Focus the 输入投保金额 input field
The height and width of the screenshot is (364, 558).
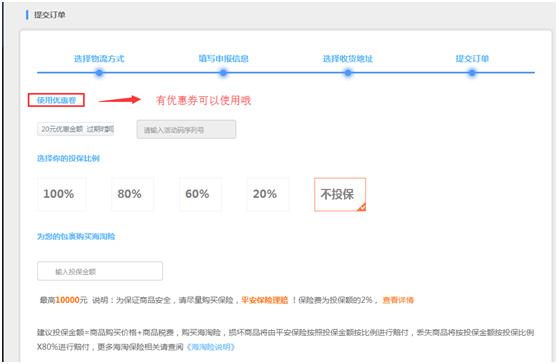coord(100,271)
